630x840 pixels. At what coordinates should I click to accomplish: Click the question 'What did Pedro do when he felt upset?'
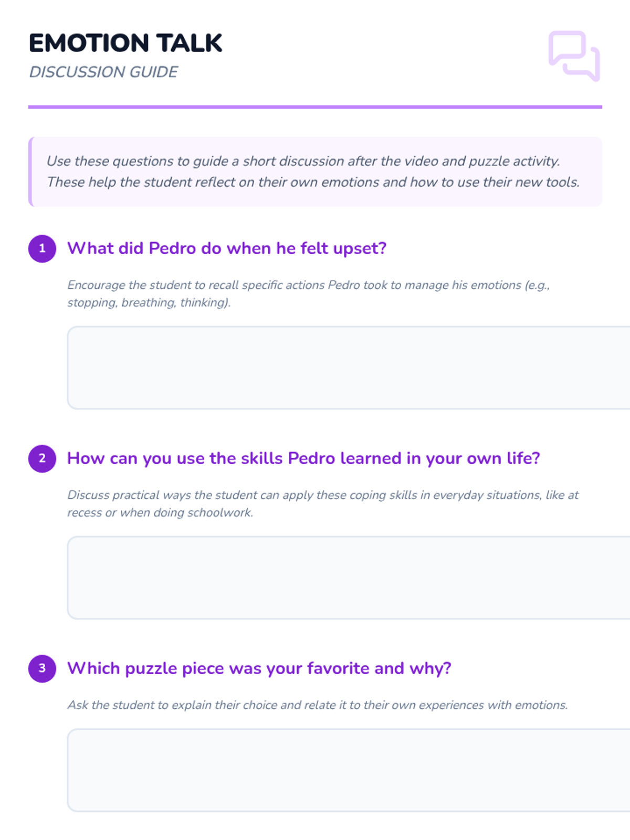coord(227,248)
